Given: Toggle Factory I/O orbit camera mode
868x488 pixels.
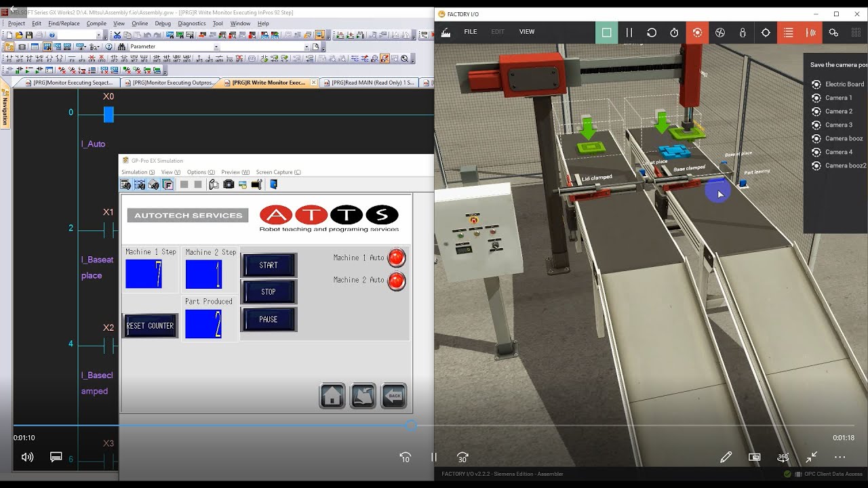Looking at the screenshot, I should click(x=697, y=33).
